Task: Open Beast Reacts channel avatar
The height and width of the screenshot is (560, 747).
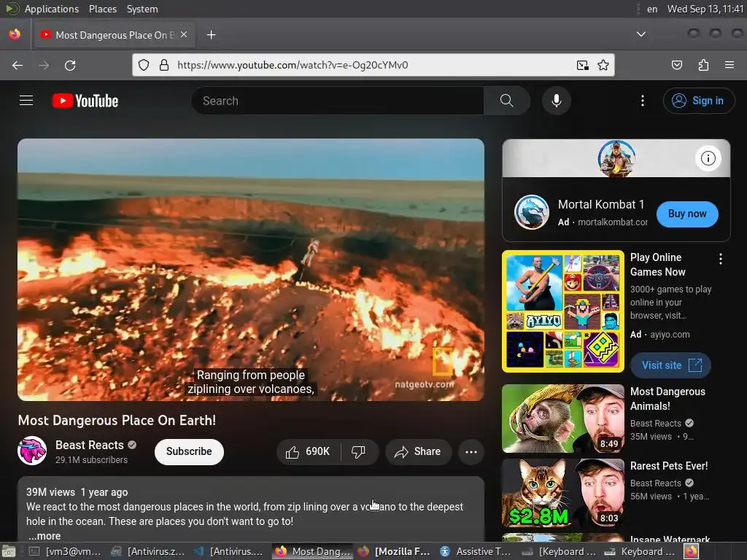Action: [32, 451]
